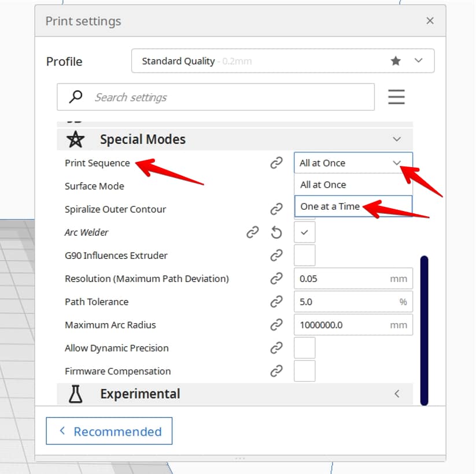
Task: Enable G90 Influences Extruder
Action: [304, 255]
